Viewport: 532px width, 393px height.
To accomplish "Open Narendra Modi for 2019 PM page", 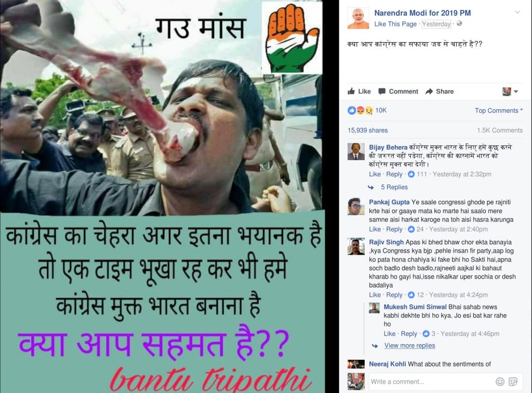I will [422, 13].
